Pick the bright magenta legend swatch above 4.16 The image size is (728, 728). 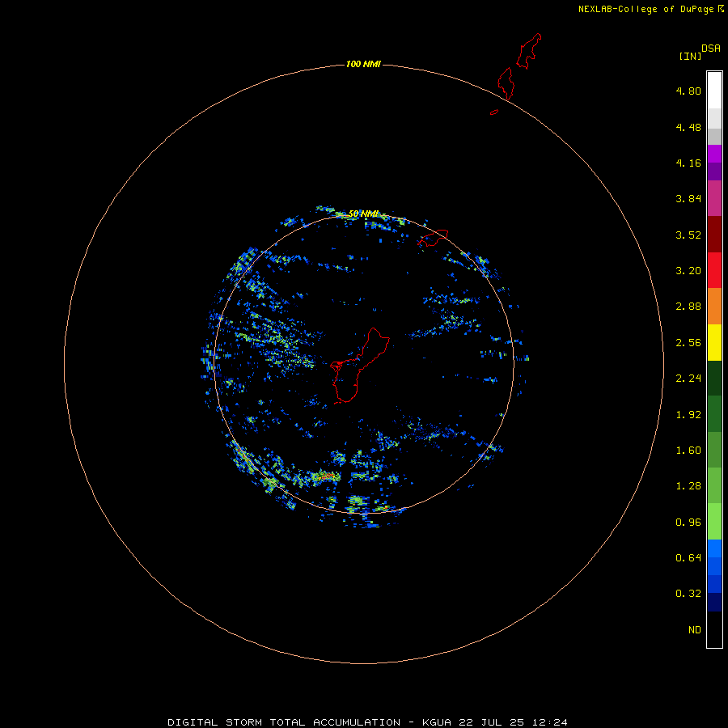tap(714, 154)
